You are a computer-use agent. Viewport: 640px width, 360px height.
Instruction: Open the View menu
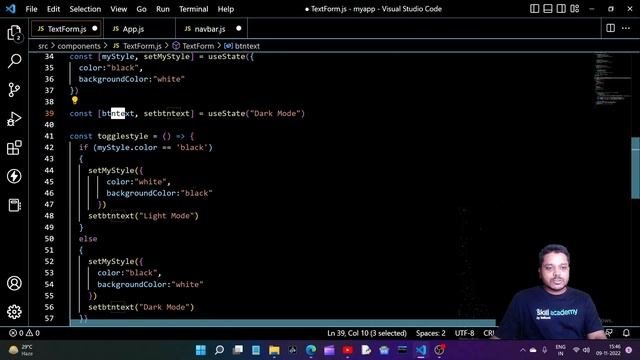118,9
